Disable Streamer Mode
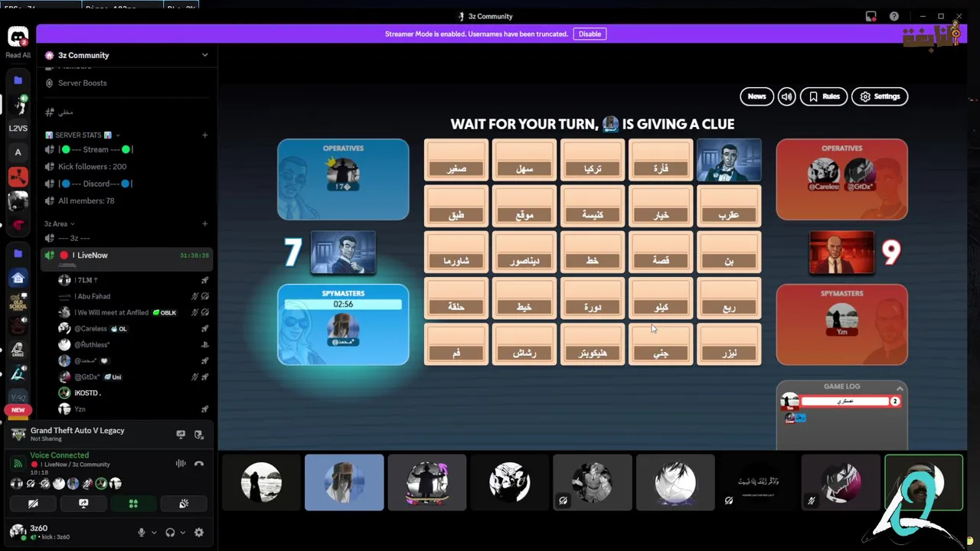Image resolution: width=980 pixels, height=551 pixels. pos(590,34)
